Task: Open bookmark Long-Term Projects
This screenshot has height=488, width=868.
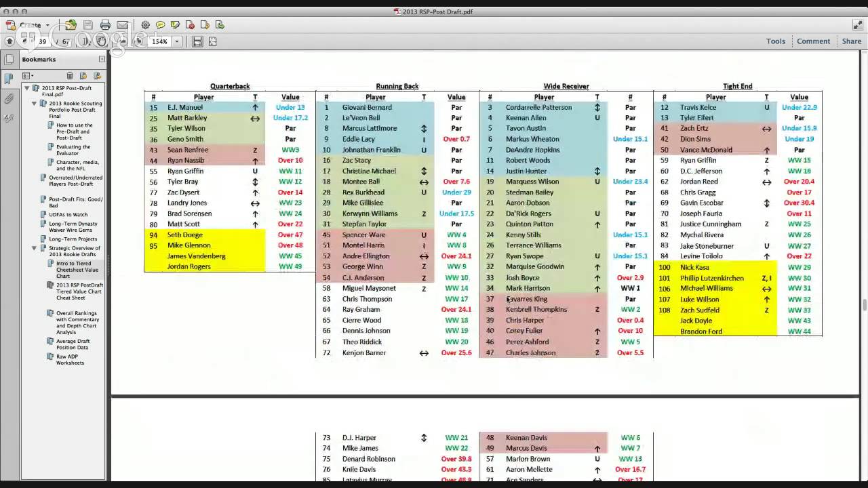Action: (73, 239)
